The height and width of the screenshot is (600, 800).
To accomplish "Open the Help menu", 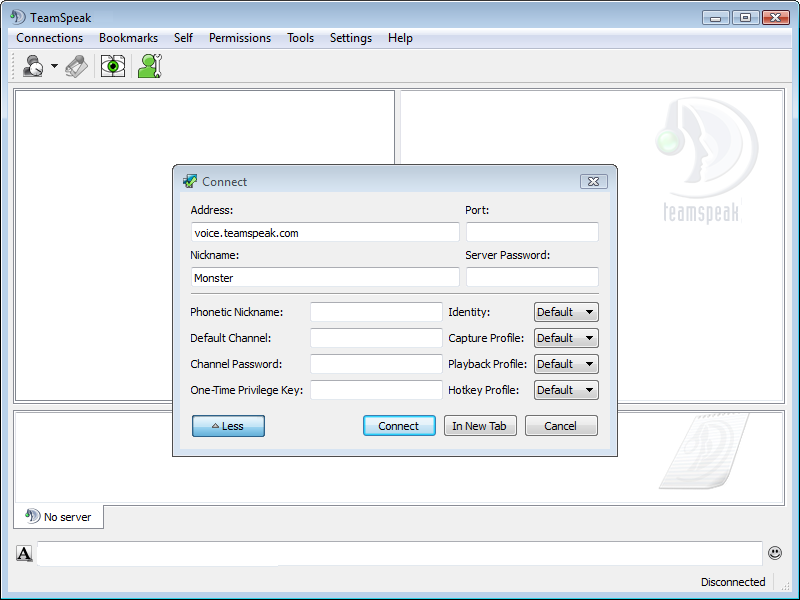I will [400, 38].
